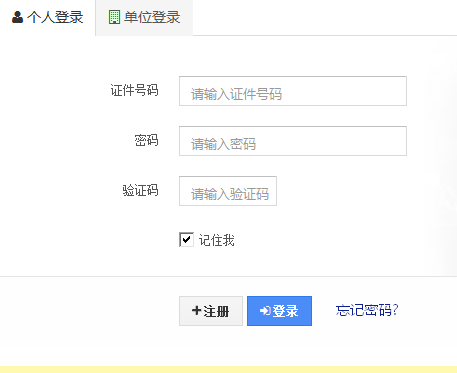This screenshot has height=373, width=457.
Task: Click the 验证码 field label
Action: pyautogui.click(x=140, y=190)
